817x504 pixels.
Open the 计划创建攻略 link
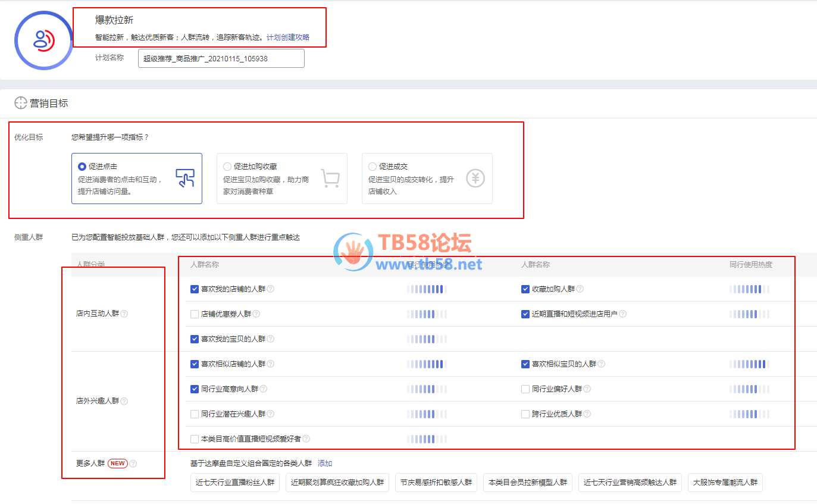[x=288, y=37]
